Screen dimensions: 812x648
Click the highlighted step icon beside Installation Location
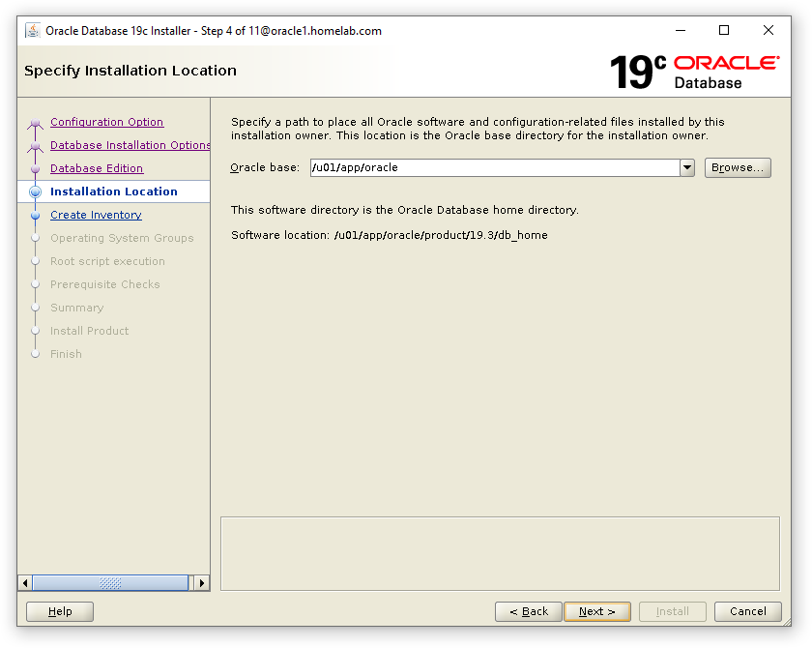click(x=36, y=191)
